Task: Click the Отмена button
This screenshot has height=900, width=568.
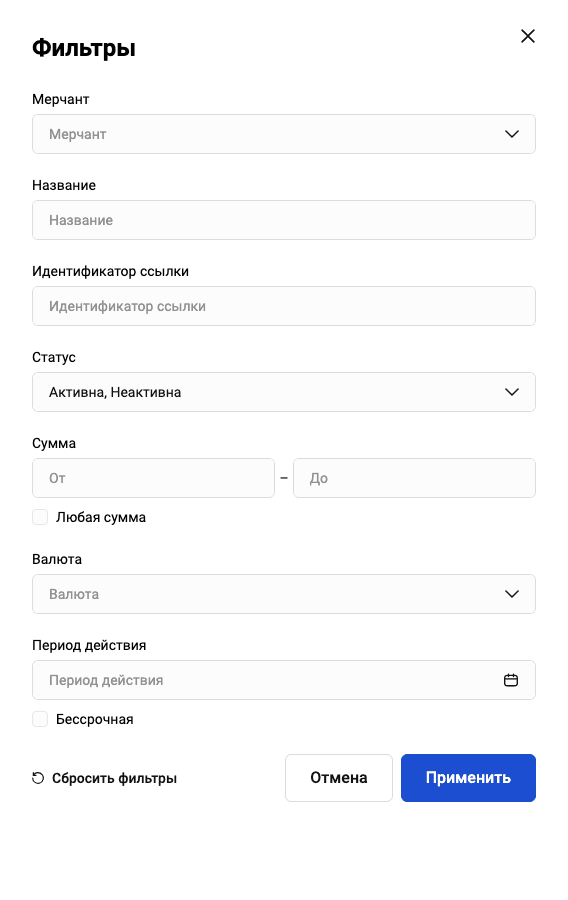Action: (x=339, y=778)
